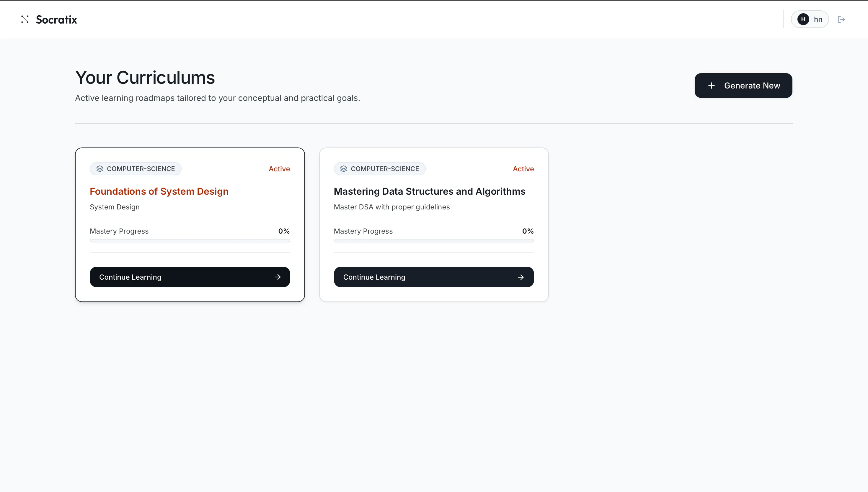Click the 'System Design' subtitle text
The image size is (868, 492).
tap(115, 207)
